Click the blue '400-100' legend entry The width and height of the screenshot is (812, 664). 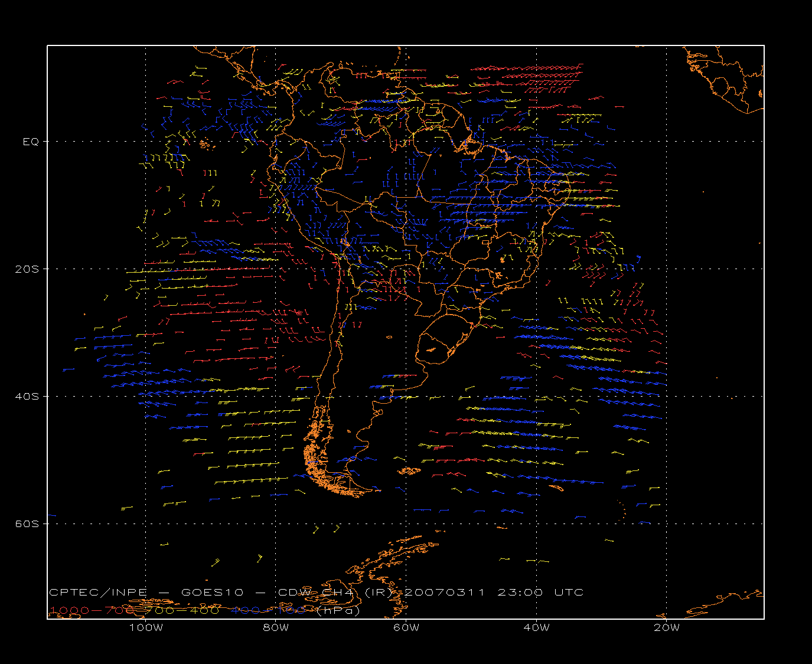tap(269, 610)
